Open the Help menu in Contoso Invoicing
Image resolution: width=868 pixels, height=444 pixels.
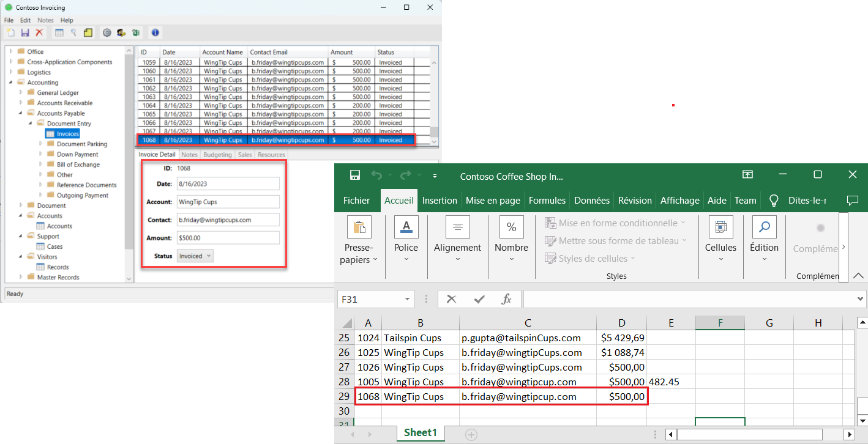pyautogui.click(x=67, y=20)
